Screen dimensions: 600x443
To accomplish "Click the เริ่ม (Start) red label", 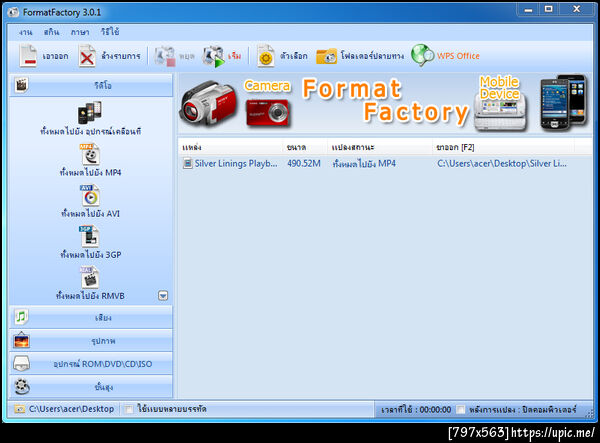I will click(235, 56).
